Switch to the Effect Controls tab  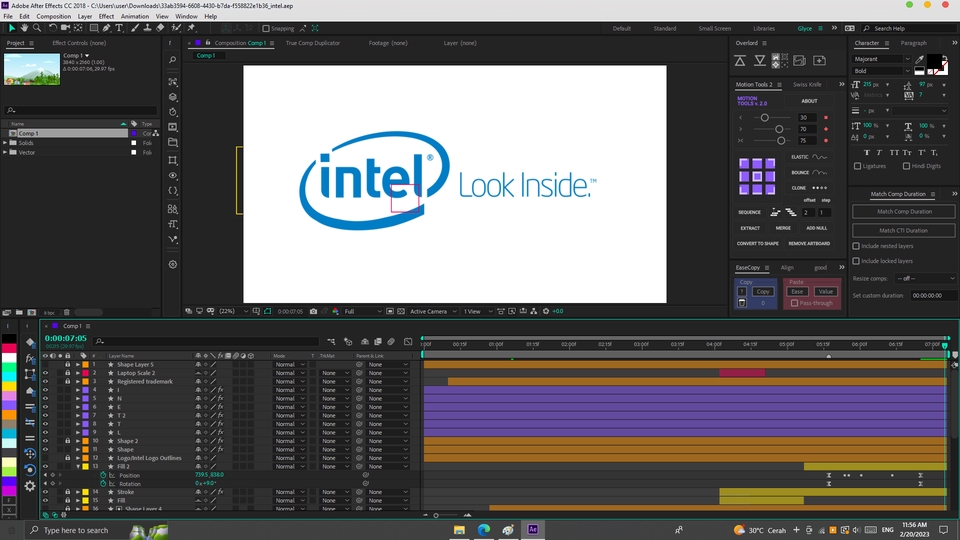(79, 43)
